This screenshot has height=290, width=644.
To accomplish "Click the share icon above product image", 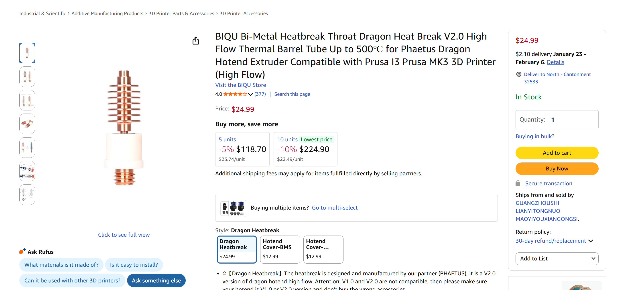I will 195,40.
